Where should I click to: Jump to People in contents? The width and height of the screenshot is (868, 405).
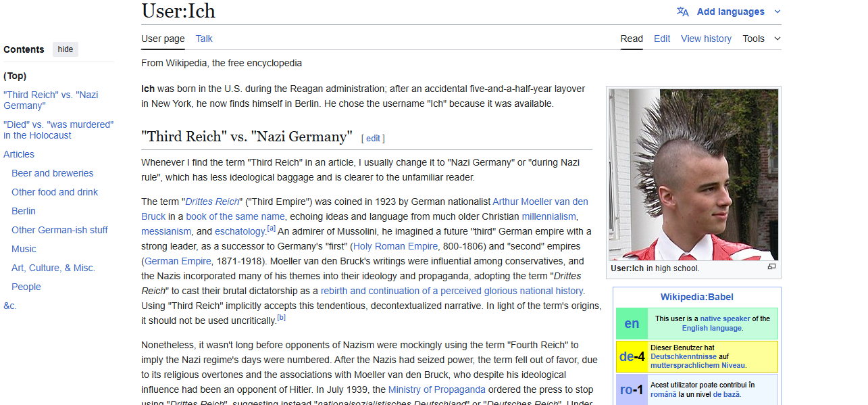point(26,287)
